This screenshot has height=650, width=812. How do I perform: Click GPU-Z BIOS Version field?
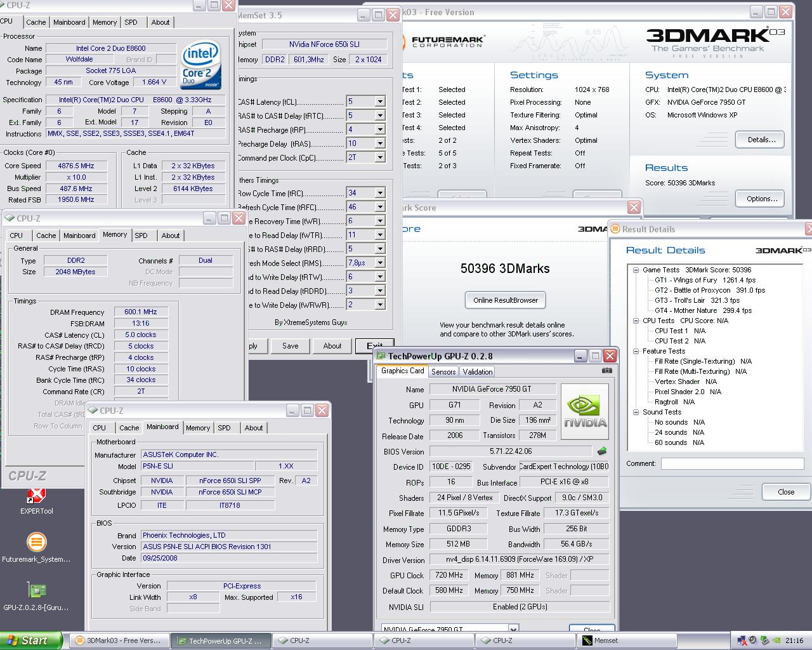tap(511, 451)
